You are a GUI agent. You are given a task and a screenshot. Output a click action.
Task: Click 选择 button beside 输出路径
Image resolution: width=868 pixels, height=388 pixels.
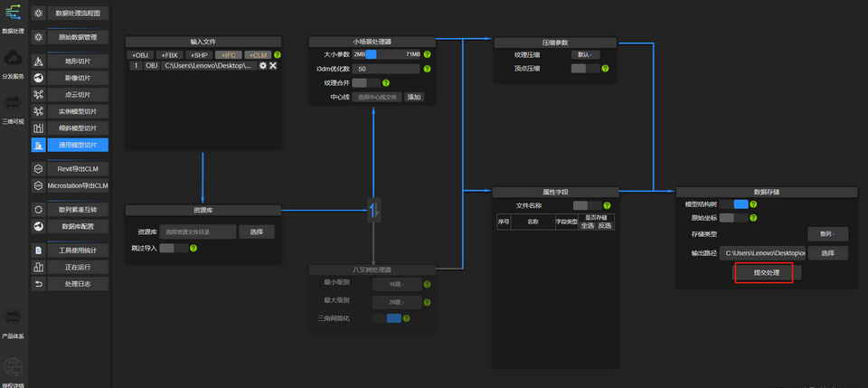click(x=827, y=253)
